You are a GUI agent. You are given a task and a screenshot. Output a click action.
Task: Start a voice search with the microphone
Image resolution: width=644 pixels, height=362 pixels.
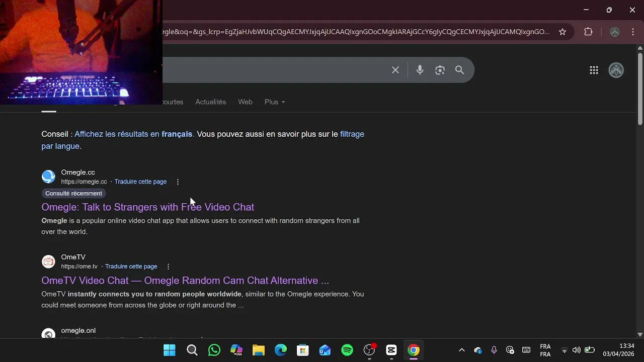click(420, 70)
